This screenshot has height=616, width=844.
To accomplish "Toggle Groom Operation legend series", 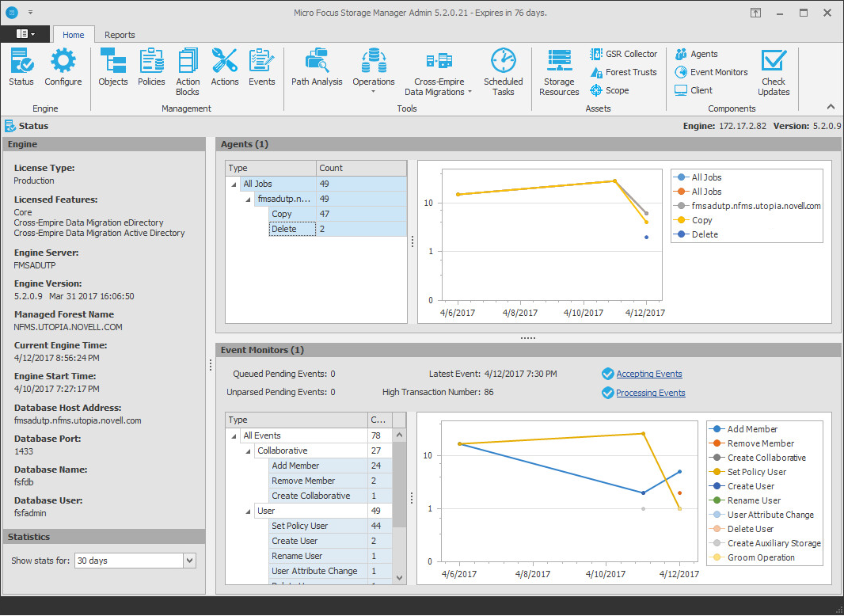I will tap(752, 557).
